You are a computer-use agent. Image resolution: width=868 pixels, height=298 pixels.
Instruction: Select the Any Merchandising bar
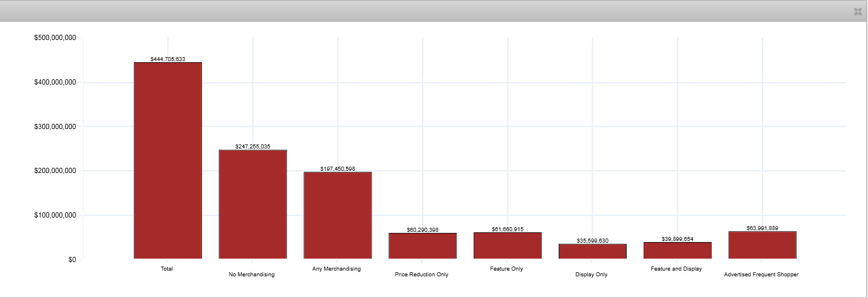[x=338, y=215]
